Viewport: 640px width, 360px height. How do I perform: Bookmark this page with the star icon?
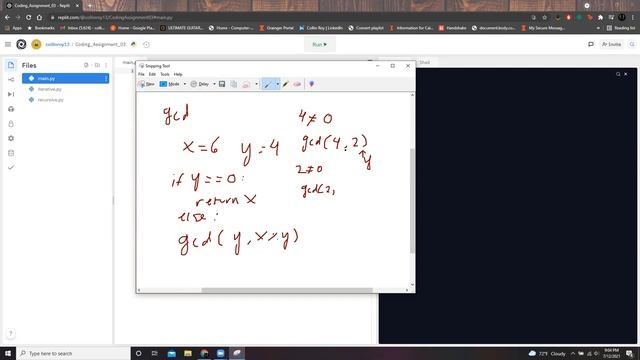(544, 18)
